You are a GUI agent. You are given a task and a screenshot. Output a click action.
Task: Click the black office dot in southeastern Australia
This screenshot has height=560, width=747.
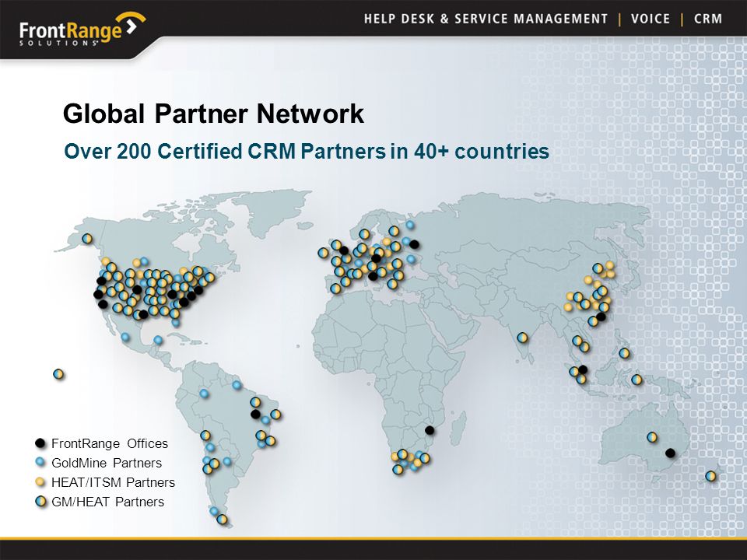coord(670,453)
